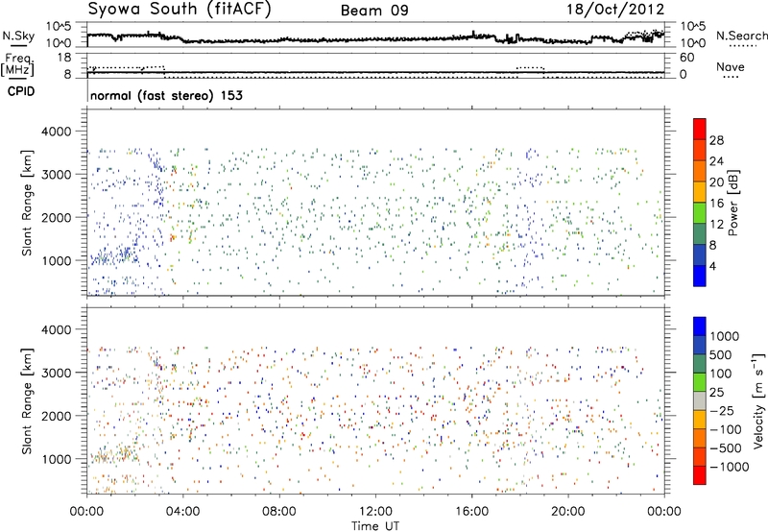The width and height of the screenshot is (768, 532).
Task: Click the 'Syowa South (fitACF)' plot title
Action: click(180, 10)
